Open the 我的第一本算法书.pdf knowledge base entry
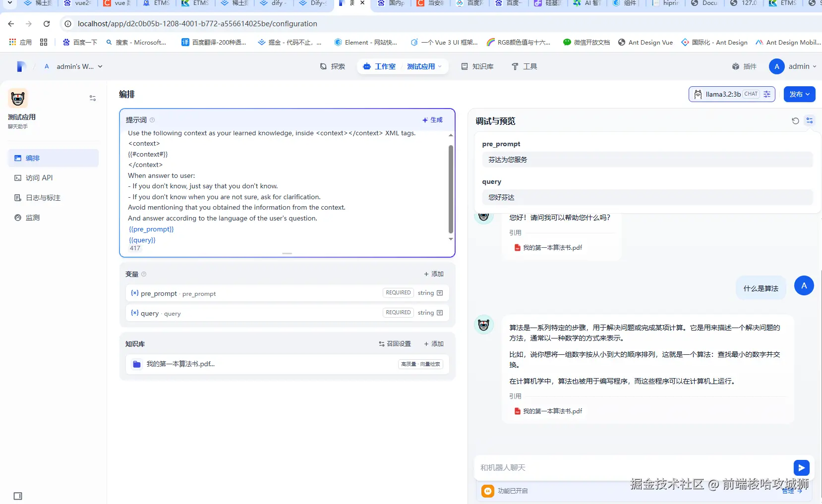Image resolution: width=822 pixels, height=504 pixels. point(287,364)
